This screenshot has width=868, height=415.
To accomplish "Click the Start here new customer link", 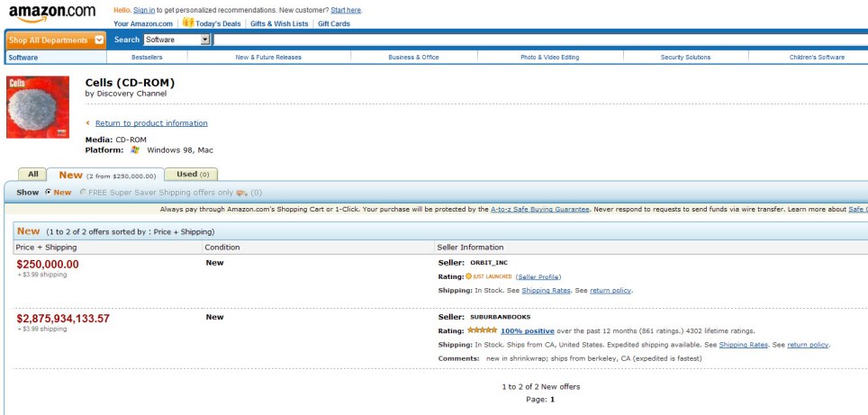I will [x=346, y=10].
